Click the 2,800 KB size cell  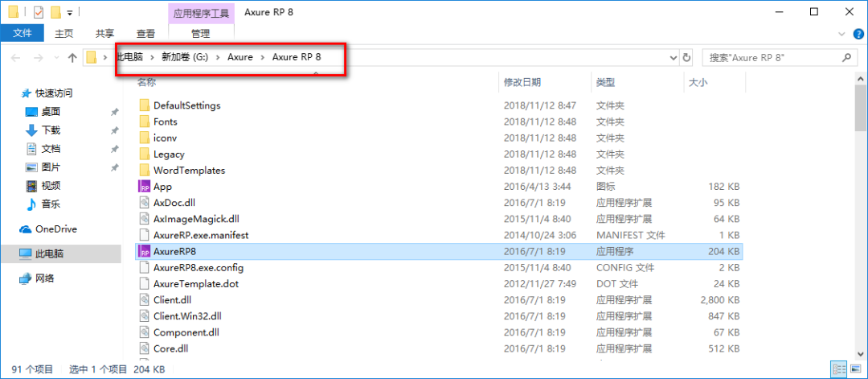click(x=719, y=300)
